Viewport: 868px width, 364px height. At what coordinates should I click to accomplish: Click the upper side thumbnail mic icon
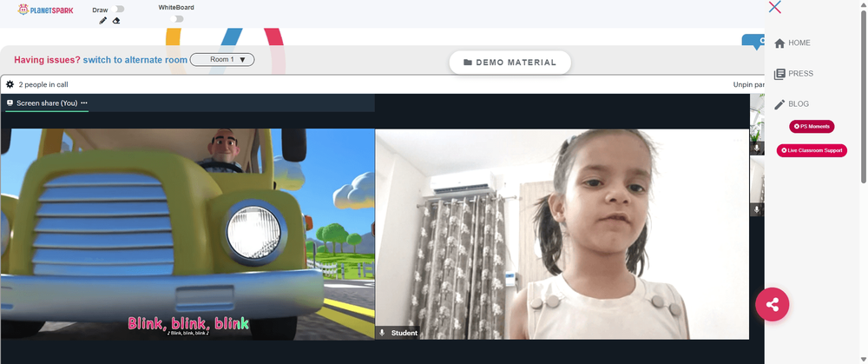tap(757, 148)
